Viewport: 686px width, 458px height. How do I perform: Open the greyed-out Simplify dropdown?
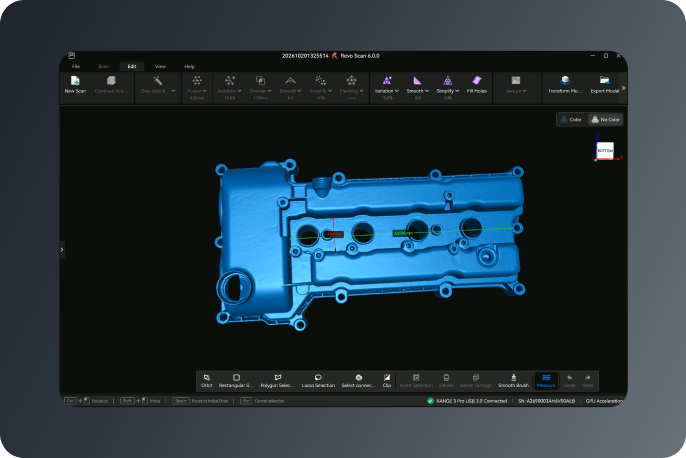click(330, 91)
